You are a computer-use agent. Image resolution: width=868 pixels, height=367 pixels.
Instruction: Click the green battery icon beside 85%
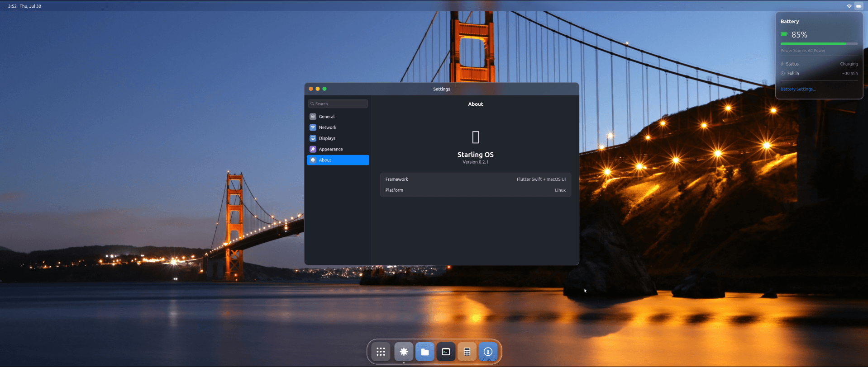tap(784, 34)
